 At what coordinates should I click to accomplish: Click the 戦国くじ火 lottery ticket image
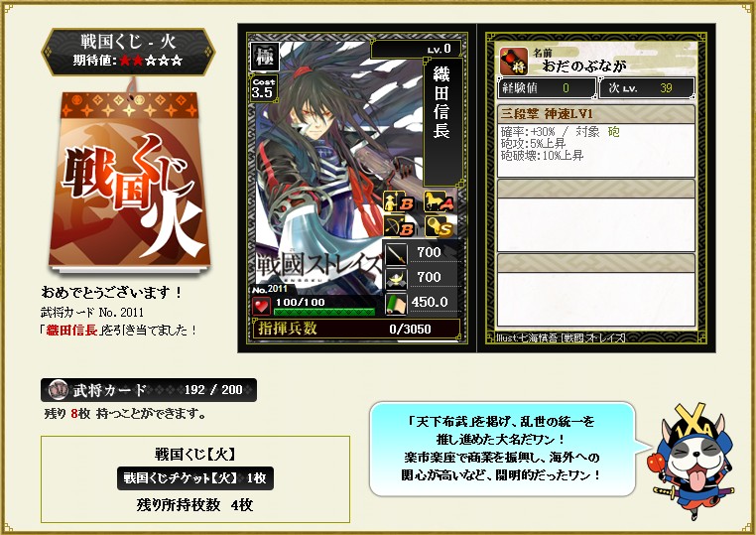[129, 180]
